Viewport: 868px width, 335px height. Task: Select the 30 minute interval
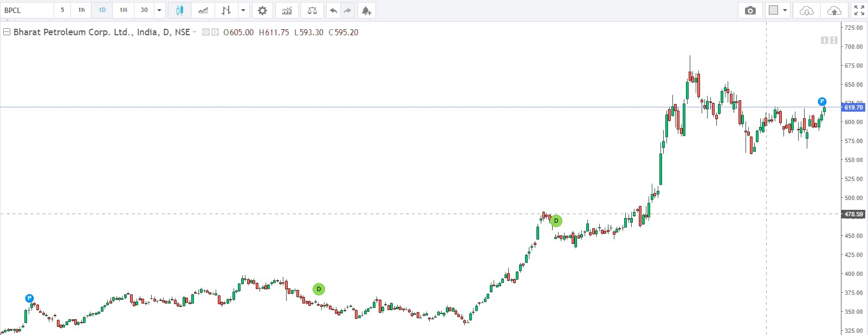pos(144,10)
